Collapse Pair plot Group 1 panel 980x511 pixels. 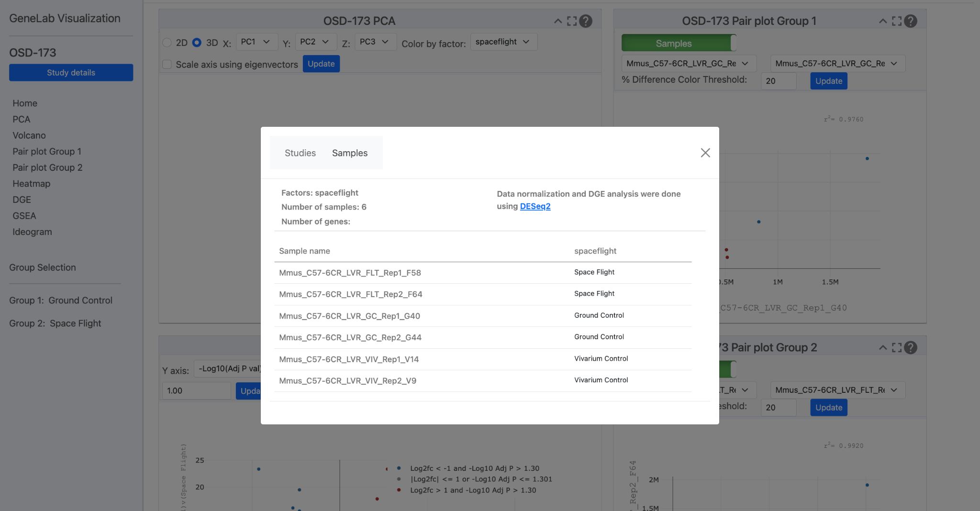click(x=882, y=21)
